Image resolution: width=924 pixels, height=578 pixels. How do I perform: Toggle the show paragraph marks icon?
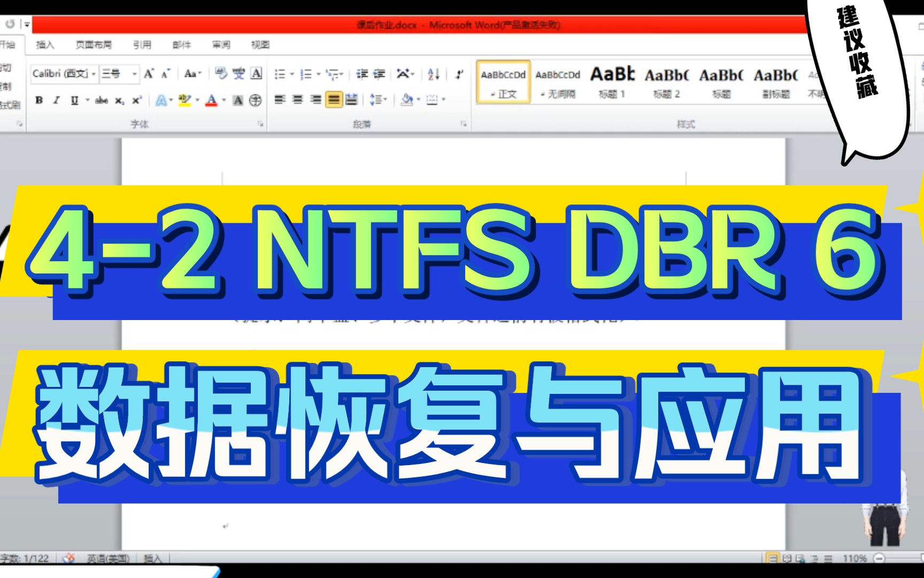pos(458,74)
